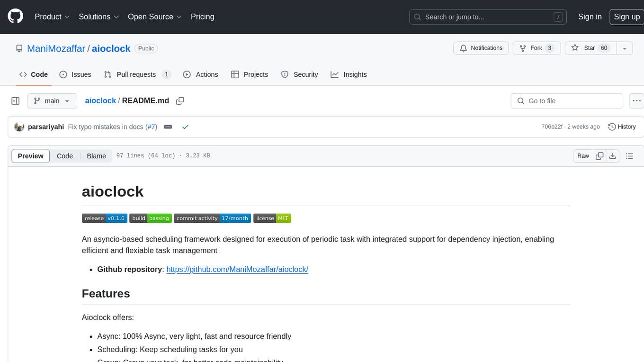
Task: Click the 'Async: 100% Async' bullet
Action: click(x=194, y=336)
